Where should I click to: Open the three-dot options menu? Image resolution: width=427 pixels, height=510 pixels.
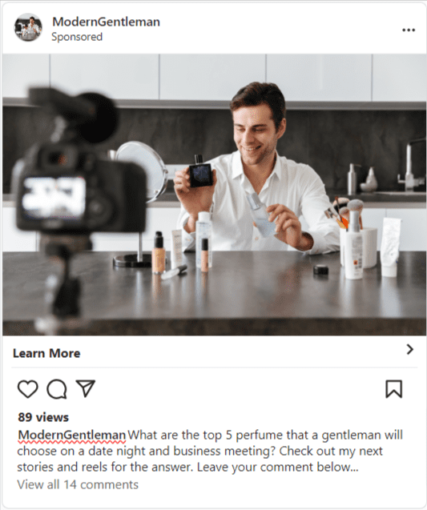(408, 30)
